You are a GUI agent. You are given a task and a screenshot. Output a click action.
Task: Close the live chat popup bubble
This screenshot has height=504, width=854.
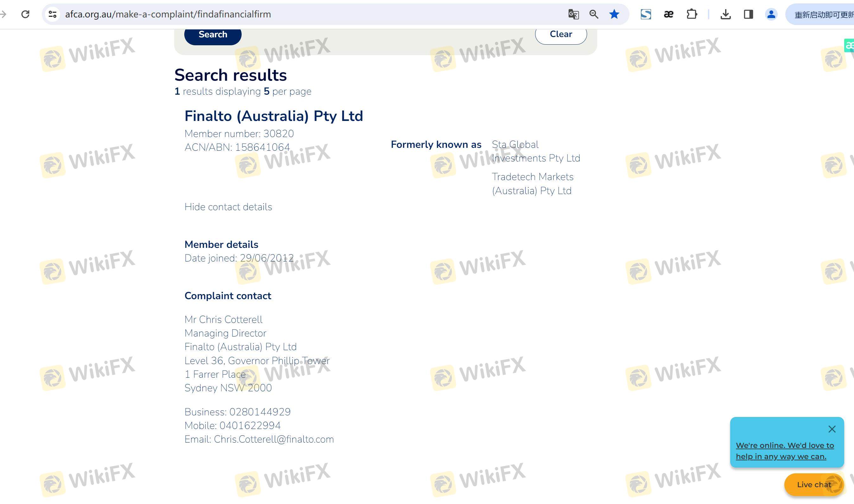[832, 429]
